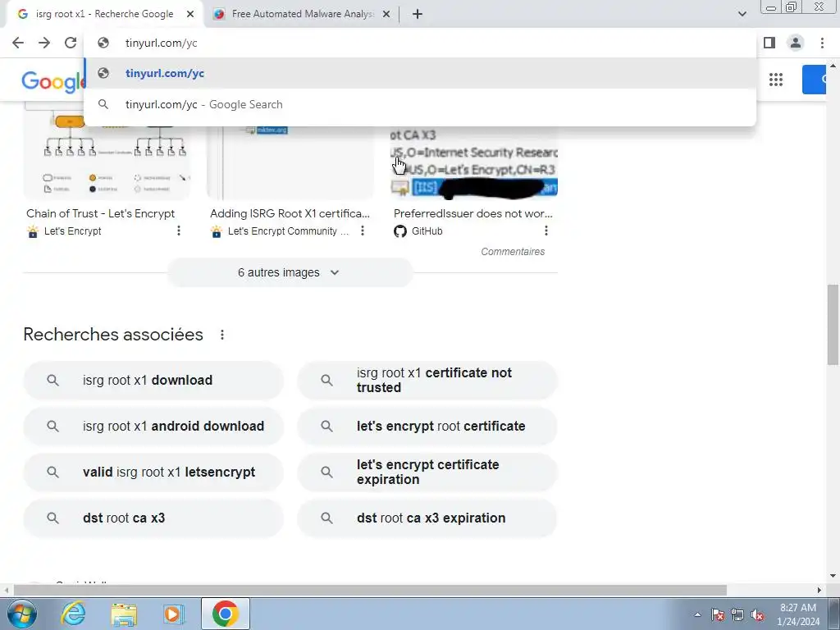Search let's encrypt certificate expiration

click(x=427, y=472)
